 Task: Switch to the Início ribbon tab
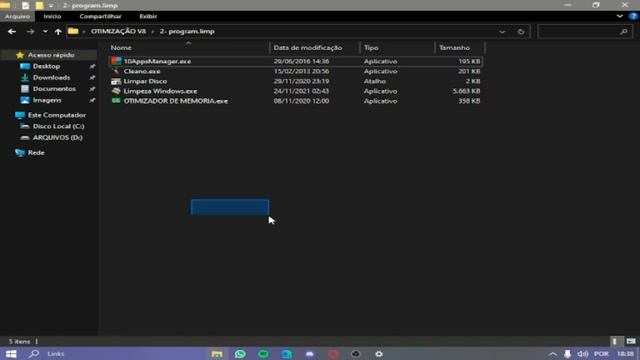52,16
